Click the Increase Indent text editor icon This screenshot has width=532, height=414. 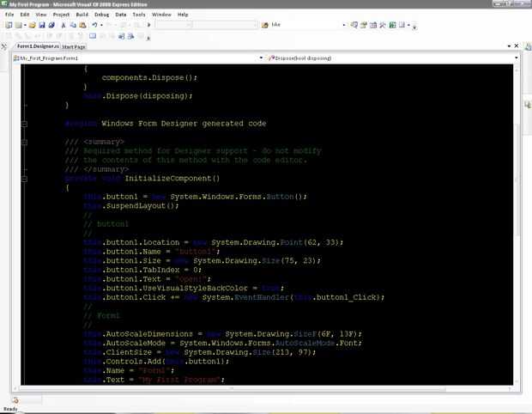(131, 36)
